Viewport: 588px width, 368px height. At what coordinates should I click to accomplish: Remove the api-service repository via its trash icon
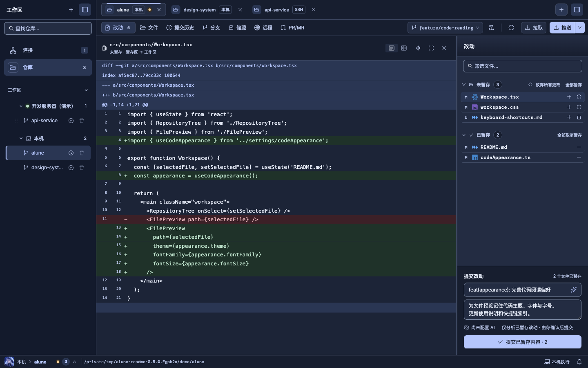82,121
